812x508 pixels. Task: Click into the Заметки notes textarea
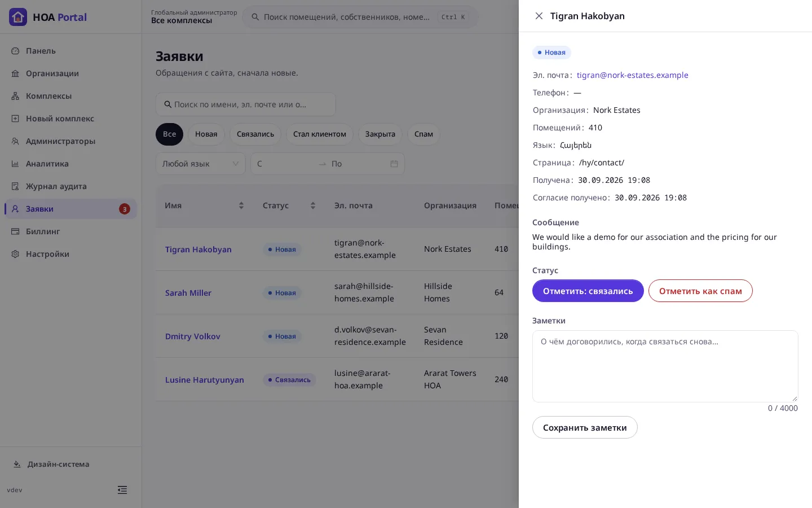pyautogui.click(x=665, y=366)
